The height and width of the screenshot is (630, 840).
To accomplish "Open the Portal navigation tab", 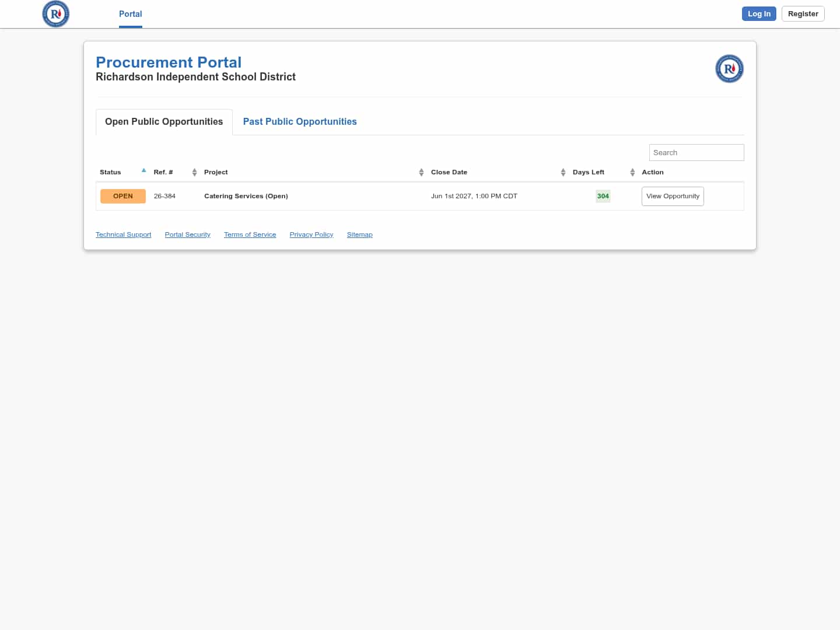I will coord(131,14).
